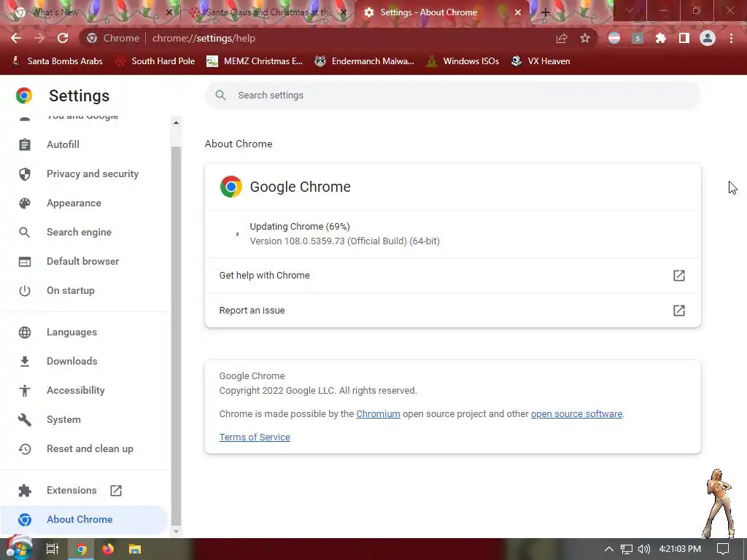Click external link icon beside Report an issue
The height and width of the screenshot is (560, 747).
coord(679,311)
